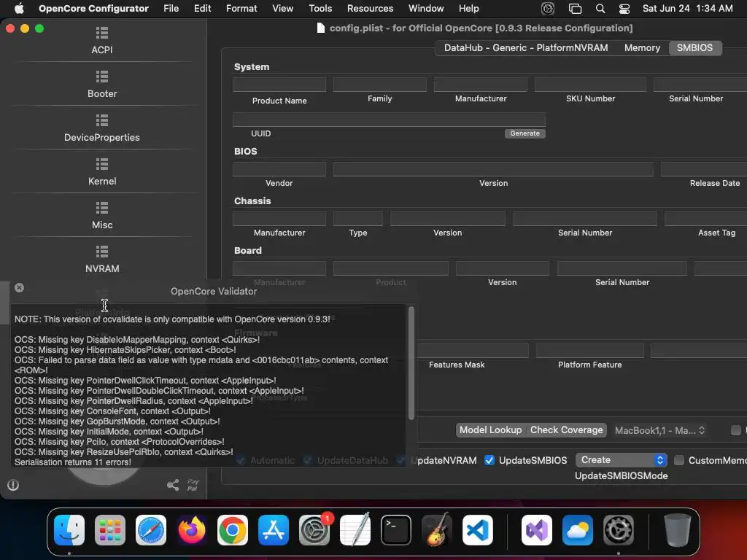Viewport: 747px width, 560px height.
Task: Switch to the Memory tab
Action: tap(642, 47)
